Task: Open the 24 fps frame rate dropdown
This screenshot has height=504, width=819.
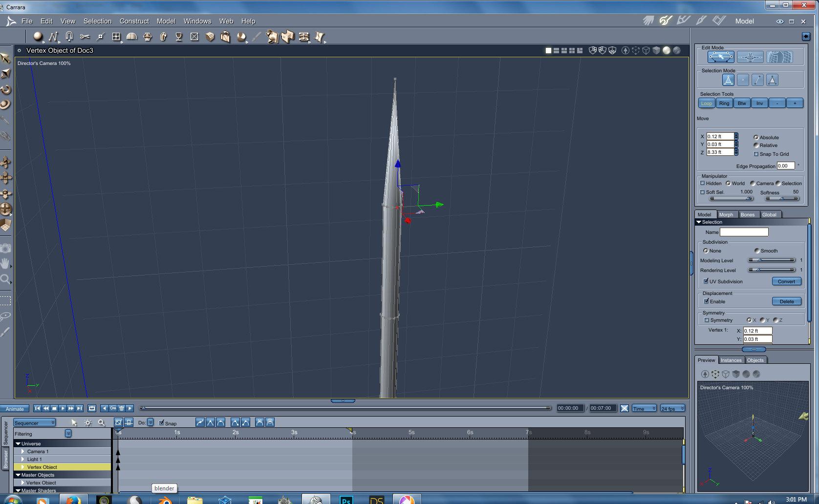Action: (x=673, y=408)
